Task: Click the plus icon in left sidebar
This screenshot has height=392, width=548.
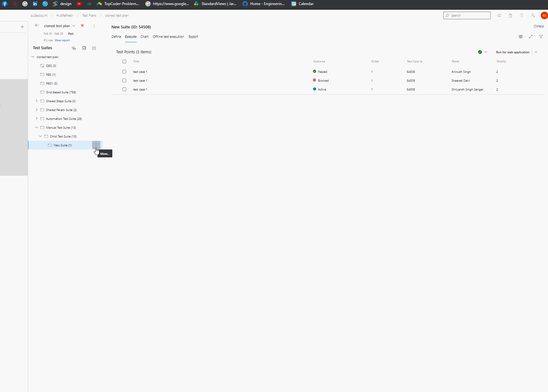Action: [x=22, y=27]
